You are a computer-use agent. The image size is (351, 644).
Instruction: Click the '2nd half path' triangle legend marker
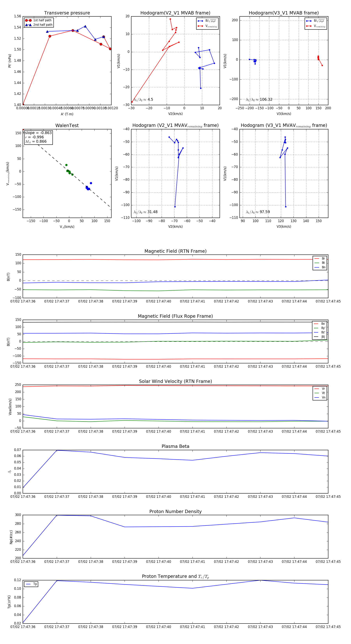[x=28, y=25]
